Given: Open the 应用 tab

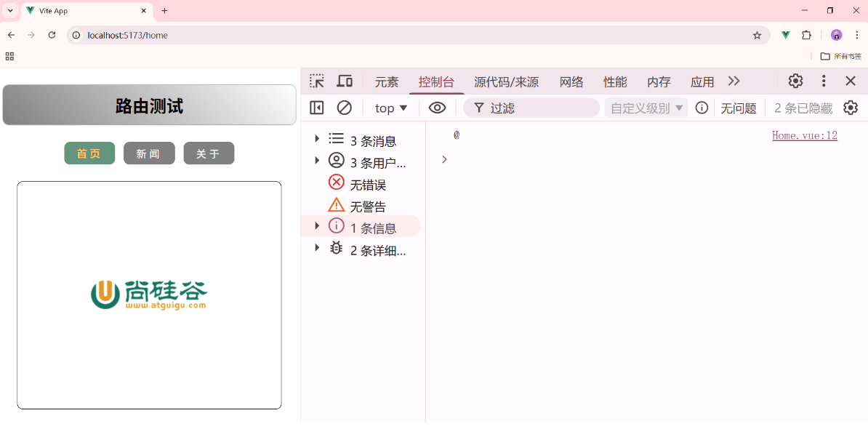Looking at the screenshot, I should click(702, 82).
